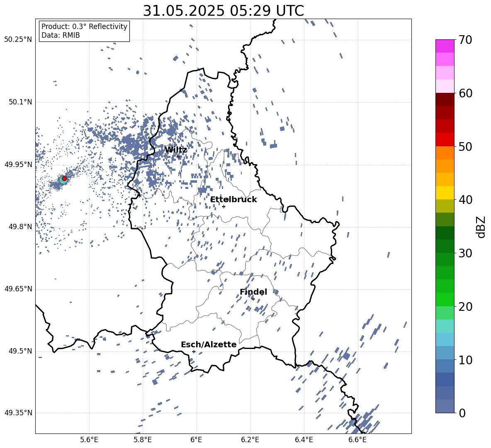Click the colorbar tick label 70
This screenshot has width=491, height=448.
click(465, 40)
